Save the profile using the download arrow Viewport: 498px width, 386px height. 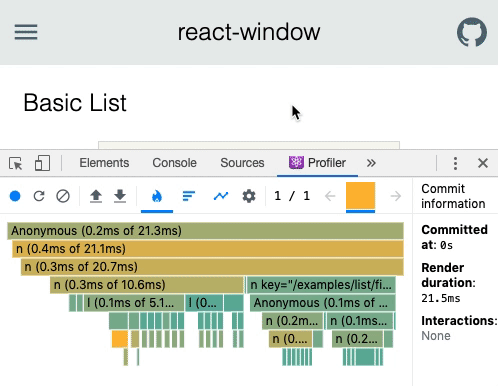[120, 196]
